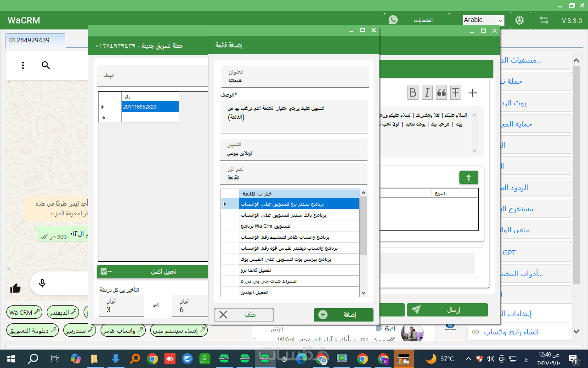This screenshot has width=588, height=368.
Task: Click the strikethrough formatting icon
Action: [x=456, y=93]
